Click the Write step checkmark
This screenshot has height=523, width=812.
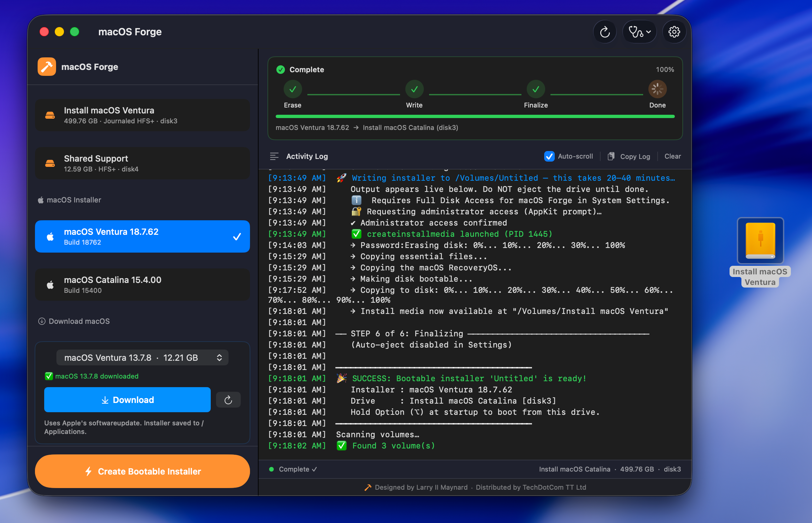click(414, 89)
